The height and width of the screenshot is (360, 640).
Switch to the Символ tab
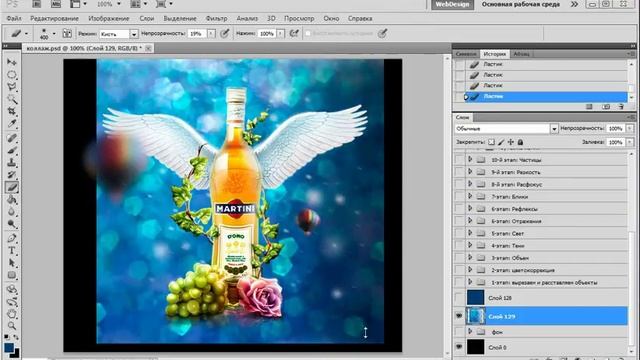pos(466,54)
